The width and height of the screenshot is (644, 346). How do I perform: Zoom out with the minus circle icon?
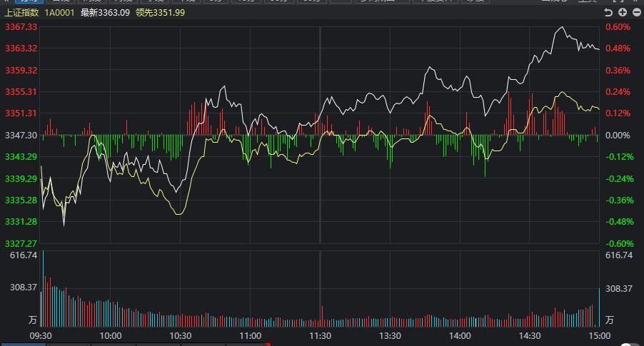pos(637,12)
